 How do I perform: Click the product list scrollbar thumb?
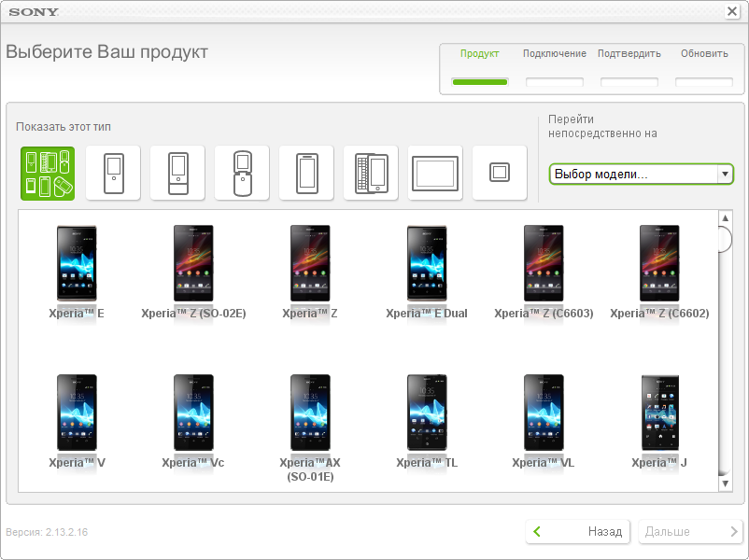pyautogui.click(x=725, y=240)
